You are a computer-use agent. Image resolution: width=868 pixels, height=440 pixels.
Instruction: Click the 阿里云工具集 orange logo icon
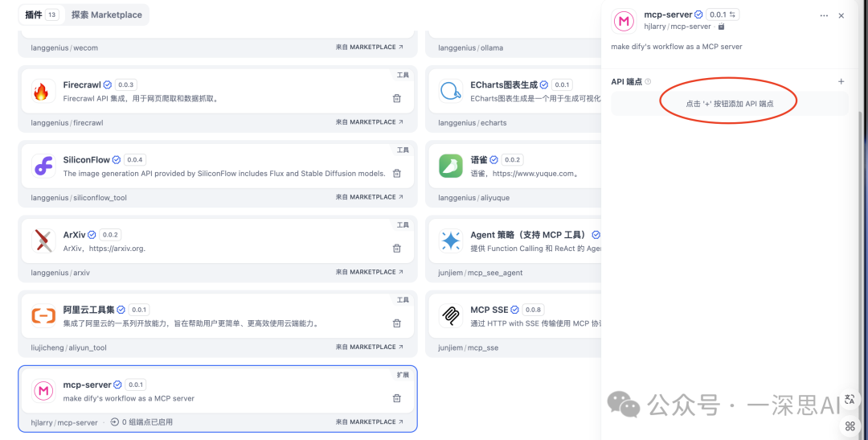pos(43,316)
